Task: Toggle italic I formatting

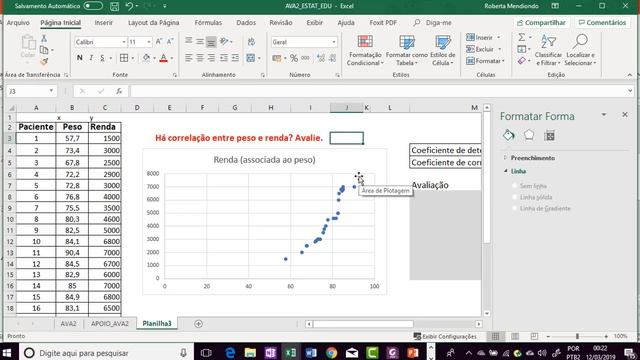Action: pyautogui.click(x=91, y=58)
